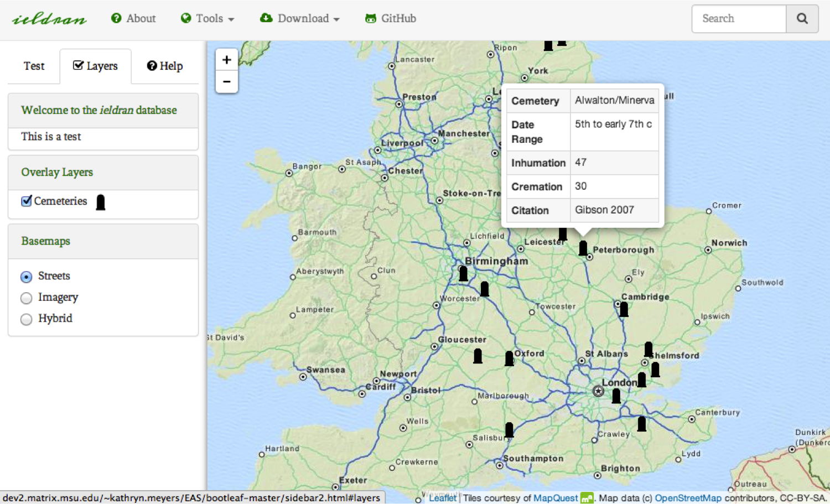Click cemetery marker immediately right of London label
Screen dimensions: 830x504
(x=642, y=380)
